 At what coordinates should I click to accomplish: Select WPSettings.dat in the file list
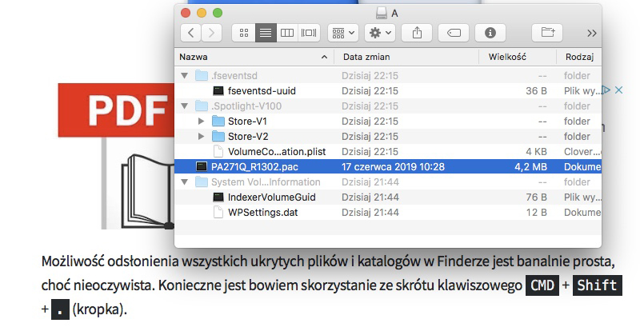(x=261, y=212)
